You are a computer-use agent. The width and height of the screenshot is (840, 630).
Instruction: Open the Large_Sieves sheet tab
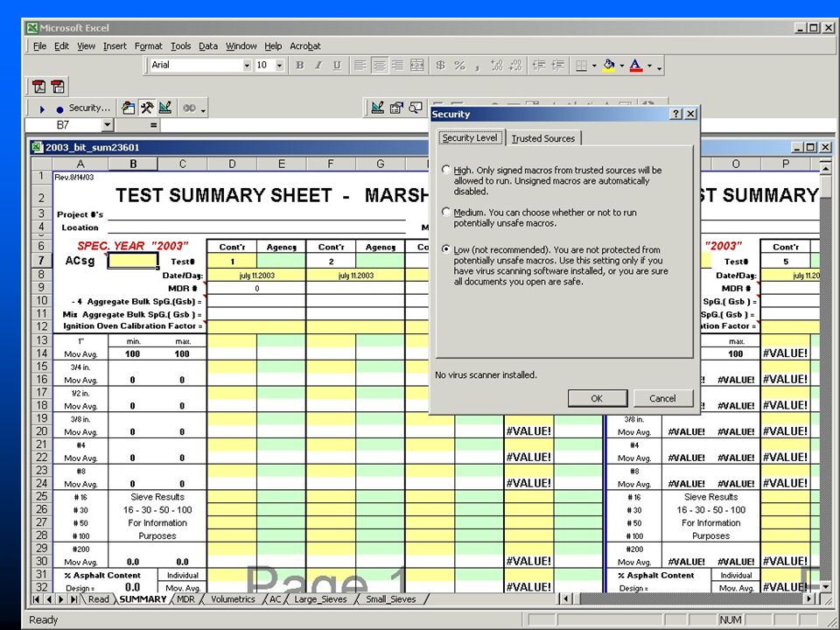(320, 598)
